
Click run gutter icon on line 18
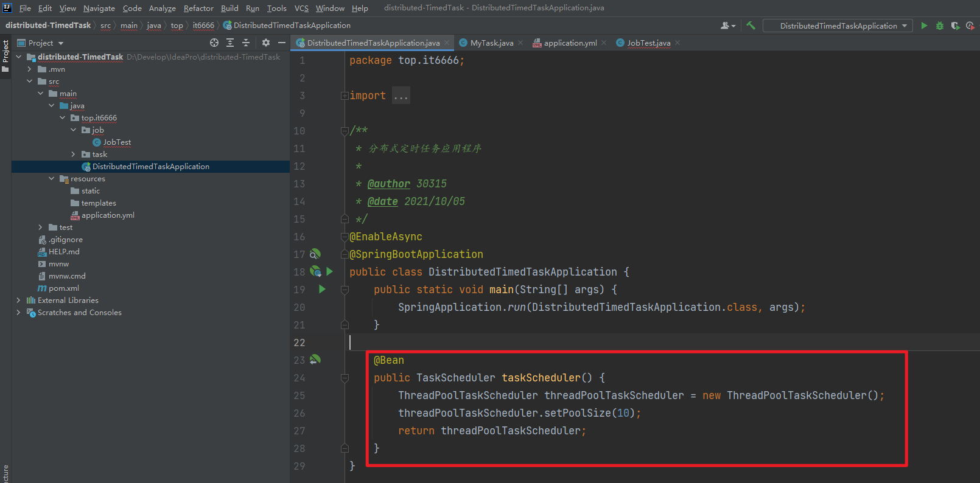click(329, 271)
